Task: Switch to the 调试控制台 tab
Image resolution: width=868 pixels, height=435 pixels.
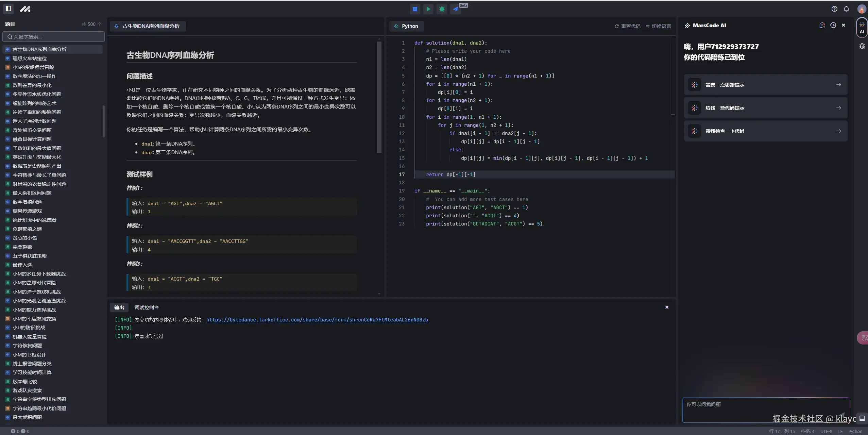Action: coord(147,307)
